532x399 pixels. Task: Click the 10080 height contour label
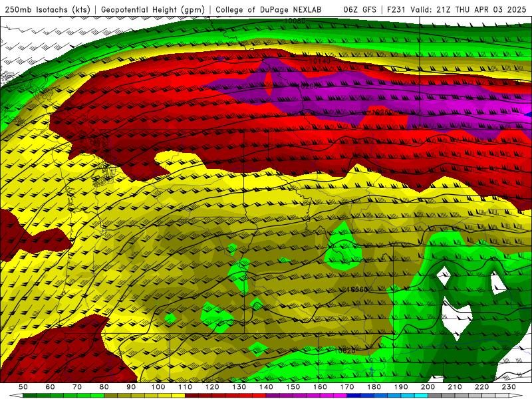point(295,21)
